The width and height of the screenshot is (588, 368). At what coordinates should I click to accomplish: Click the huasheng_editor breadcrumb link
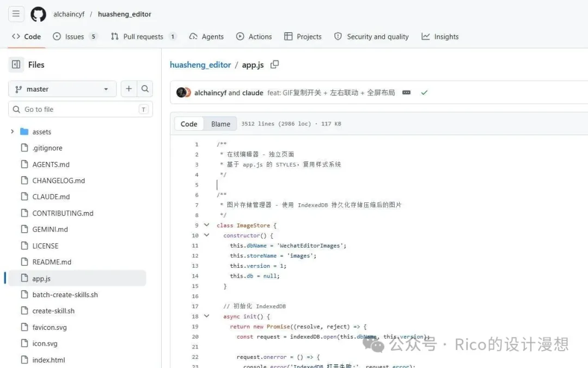pyautogui.click(x=200, y=64)
